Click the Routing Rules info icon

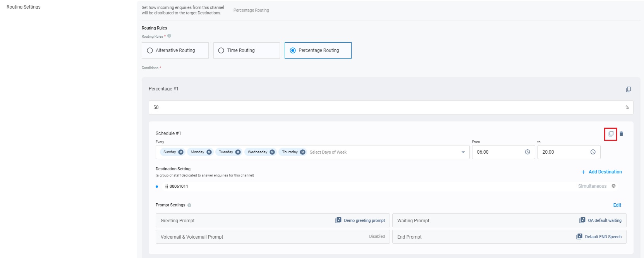(169, 36)
